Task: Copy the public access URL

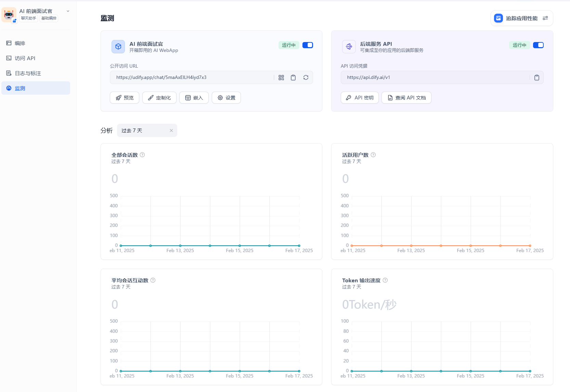Action: [x=293, y=78]
